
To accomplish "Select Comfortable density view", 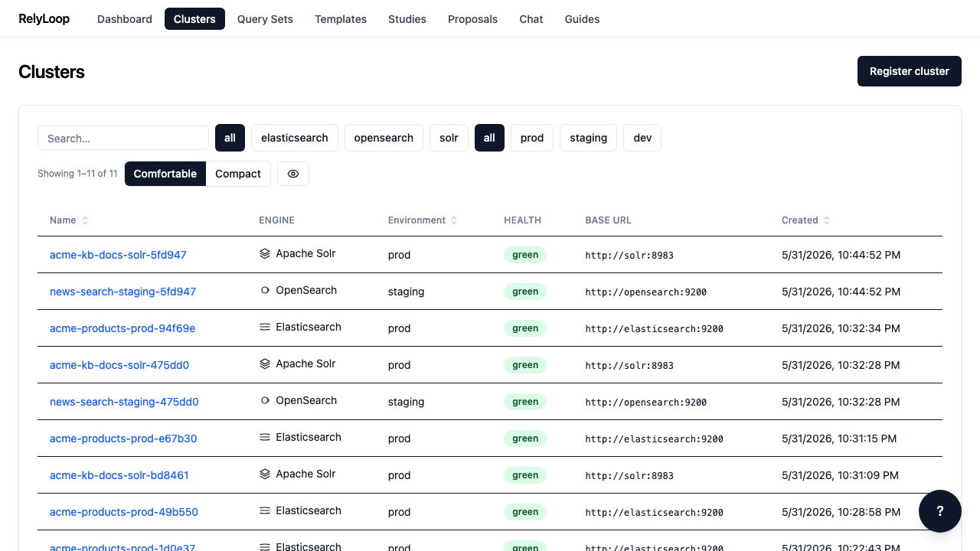I will [165, 174].
